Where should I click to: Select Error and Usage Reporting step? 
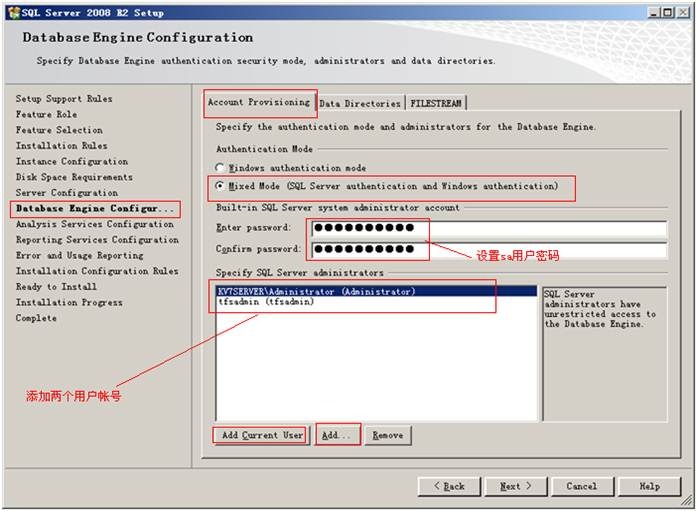[80, 255]
